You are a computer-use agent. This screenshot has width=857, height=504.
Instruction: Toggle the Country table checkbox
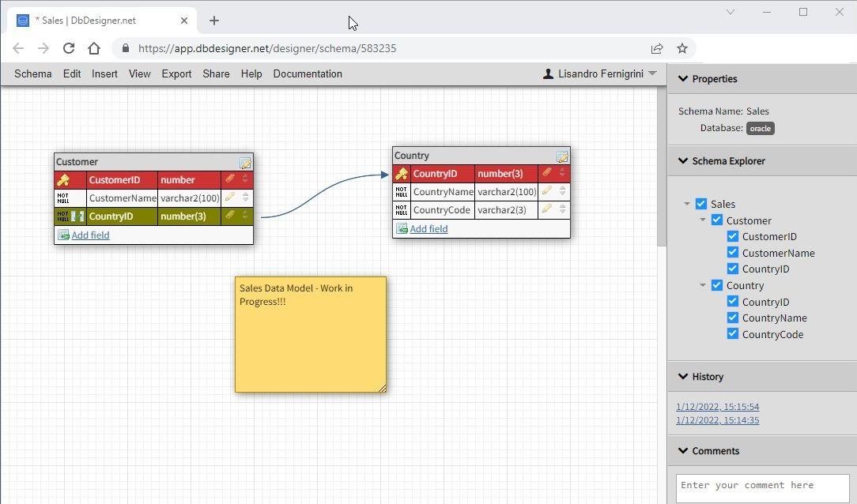click(x=716, y=285)
